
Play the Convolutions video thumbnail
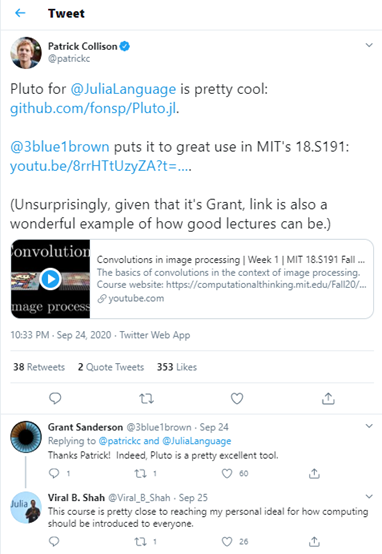pos(50,279)
